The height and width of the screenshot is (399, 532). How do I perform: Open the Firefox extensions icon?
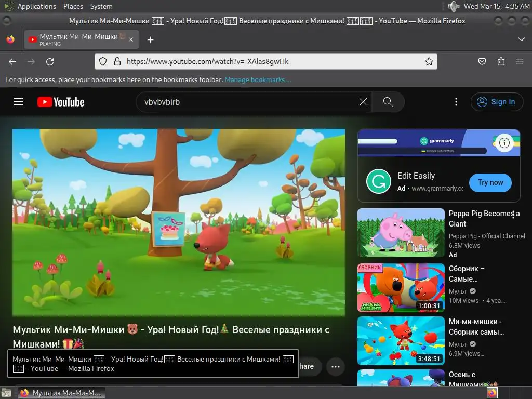point(501,61)
